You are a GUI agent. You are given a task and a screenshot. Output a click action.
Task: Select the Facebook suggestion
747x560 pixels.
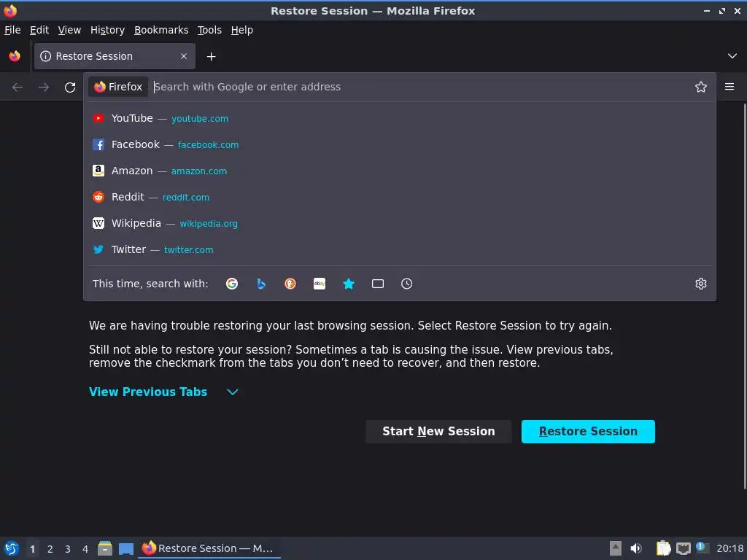point(400,144)
